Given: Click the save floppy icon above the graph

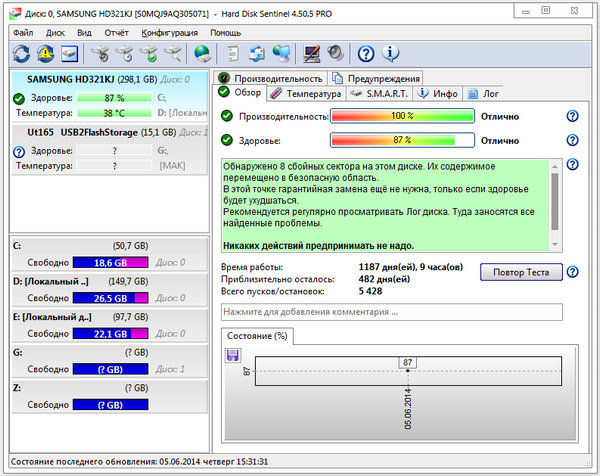Looking at the screenshot, I should click(x=233, y=355).
